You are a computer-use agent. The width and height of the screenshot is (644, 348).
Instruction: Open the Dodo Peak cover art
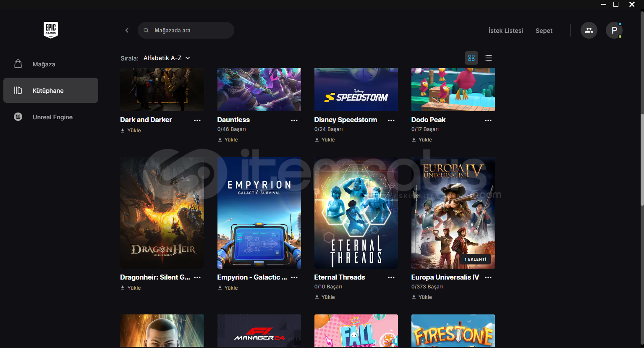click(453, 89)
